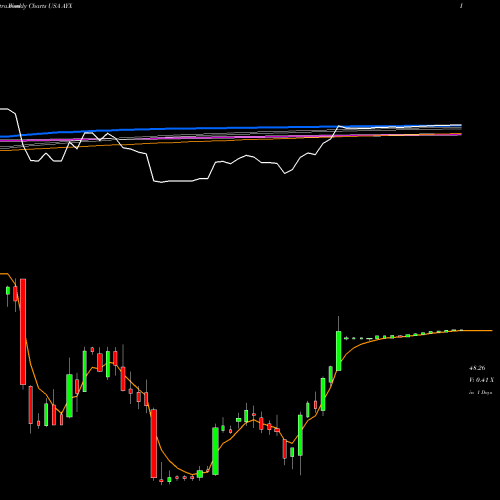Click the price value 48.26
Screen dimensions: 500x500
click(477, 368)
